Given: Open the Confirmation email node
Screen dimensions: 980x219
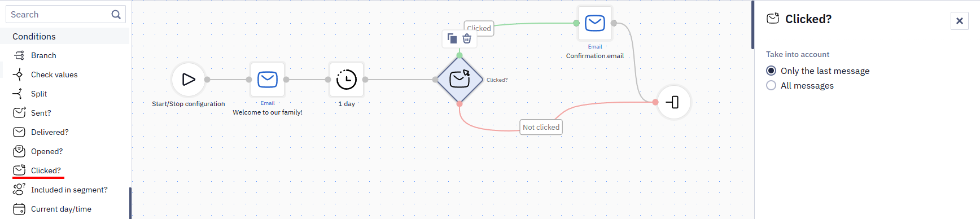Looking at the screenshot, I should coord(595,23).
